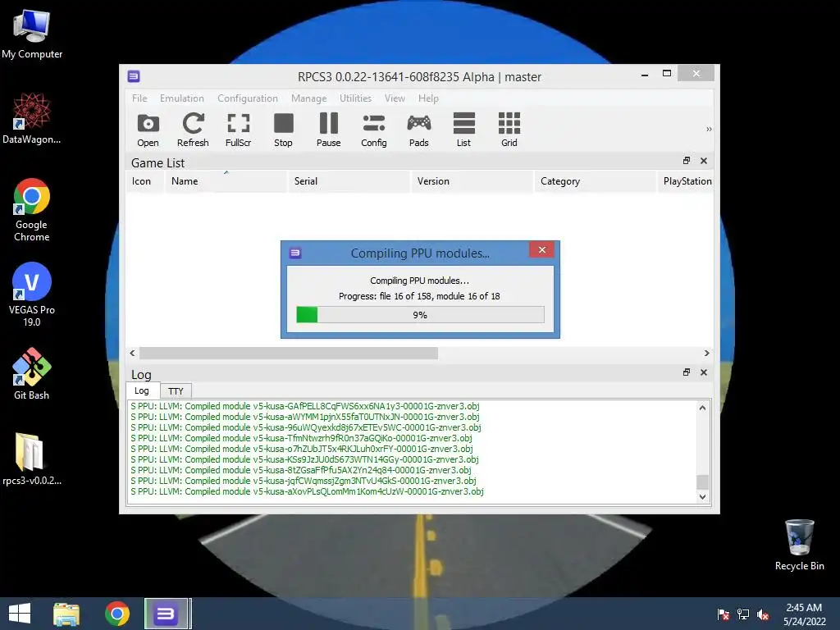Select the Google Chrome desktop shortcut
Image resolution: width=840 pixels, height=630 pixels.
[32, 209]
